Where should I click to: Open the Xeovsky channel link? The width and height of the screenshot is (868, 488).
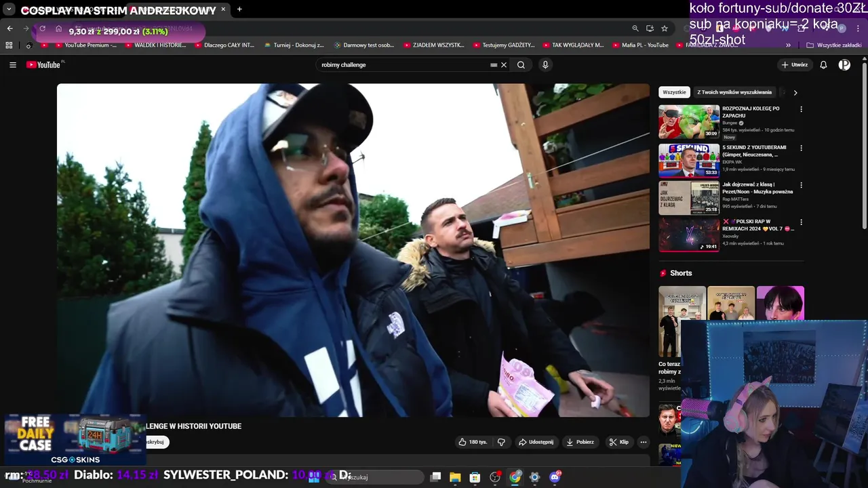(730, 236)
